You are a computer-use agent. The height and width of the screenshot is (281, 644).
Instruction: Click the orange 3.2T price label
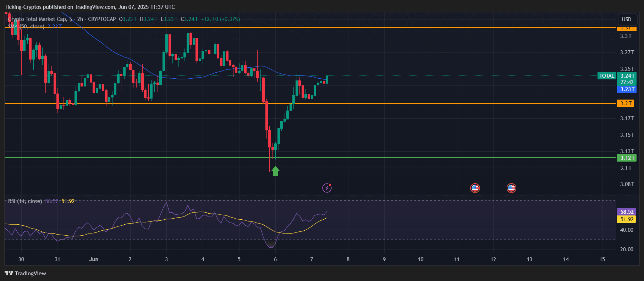click(x=626, y=103)
